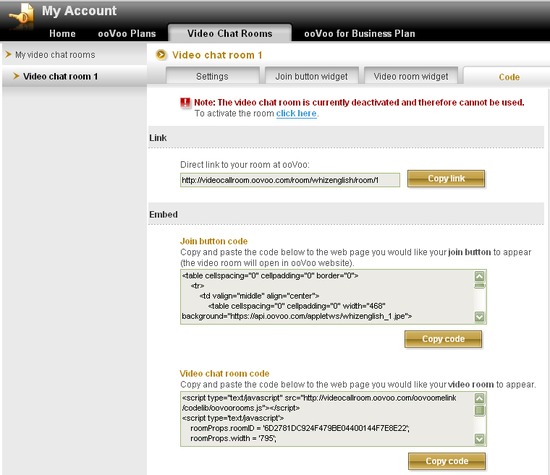This screenshot has width=550, height=475.
Task: Go to ooVoo for Business Plan
Action: click(360, 34)
